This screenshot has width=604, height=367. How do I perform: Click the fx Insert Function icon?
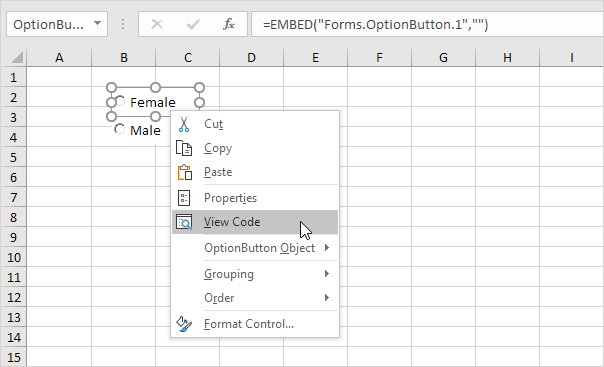click(229, 24)
